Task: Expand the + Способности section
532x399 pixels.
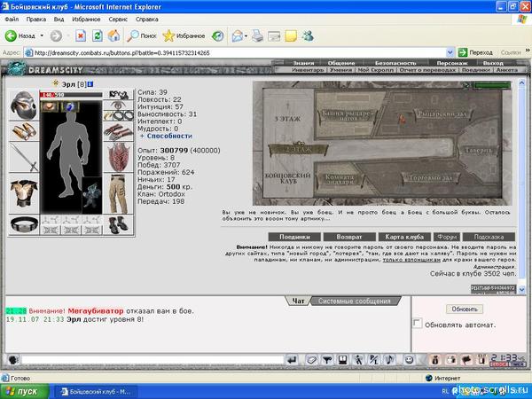Action: 167,136
